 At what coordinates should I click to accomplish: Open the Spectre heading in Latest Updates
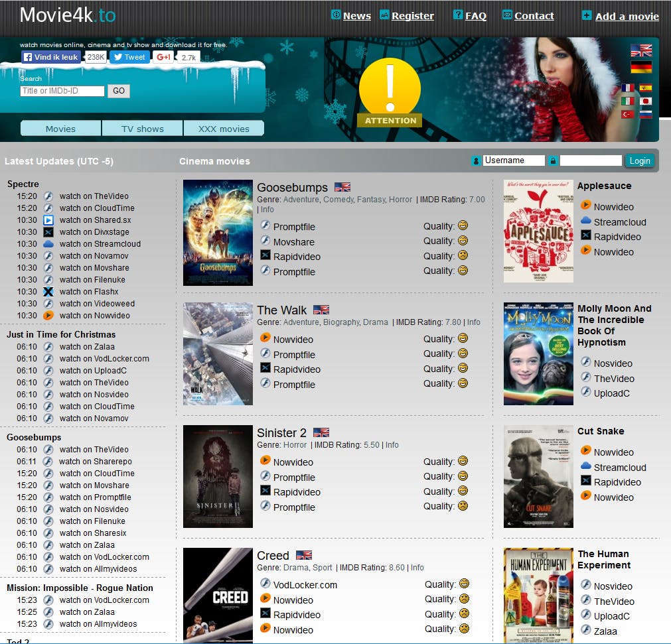pyautogui.click(x=23, y=184)
